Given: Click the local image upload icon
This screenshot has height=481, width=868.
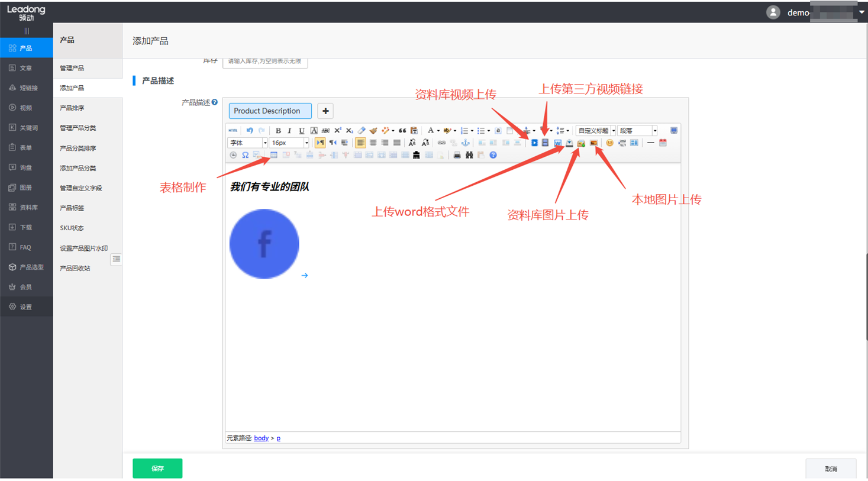Looking at the screenshot, I should (593, 143).
